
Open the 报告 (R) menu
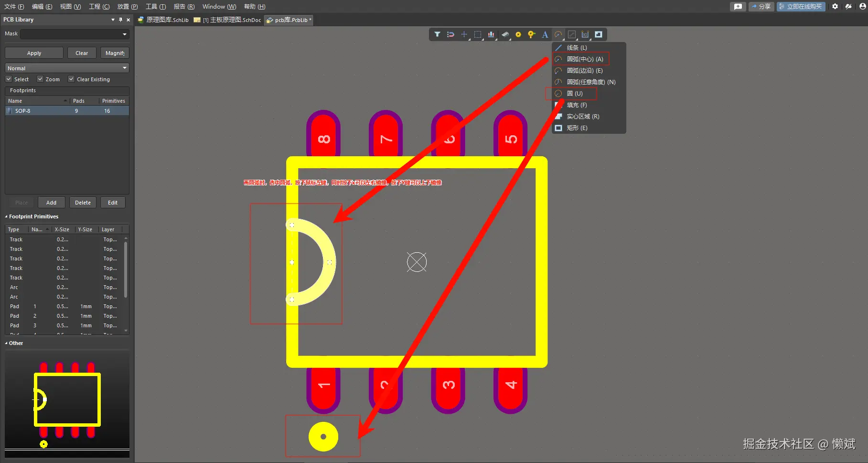[184, 7]
